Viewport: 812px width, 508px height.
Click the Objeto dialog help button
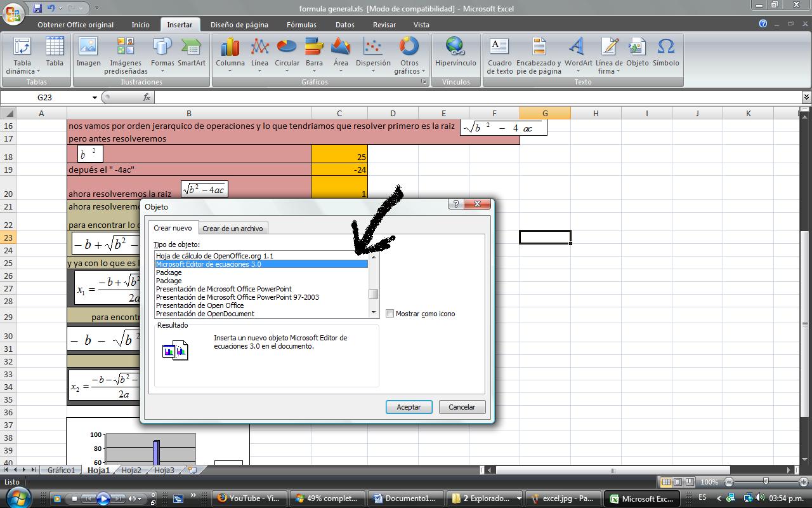pos(455,204)
